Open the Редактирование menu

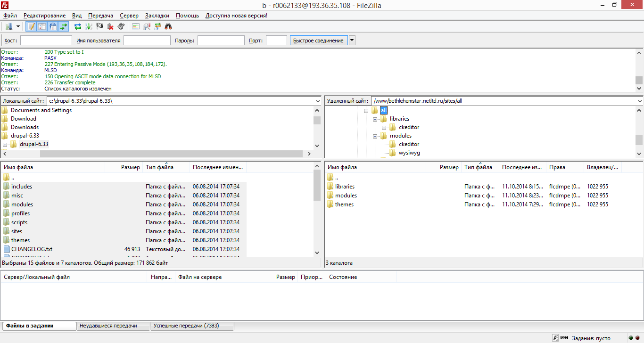45,16
